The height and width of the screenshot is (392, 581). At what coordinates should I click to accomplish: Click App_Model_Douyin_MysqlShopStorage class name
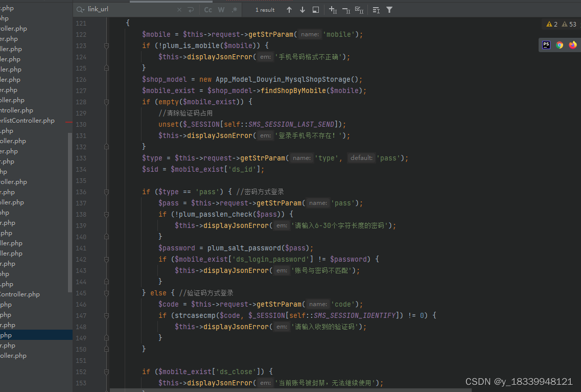(283, 79)
